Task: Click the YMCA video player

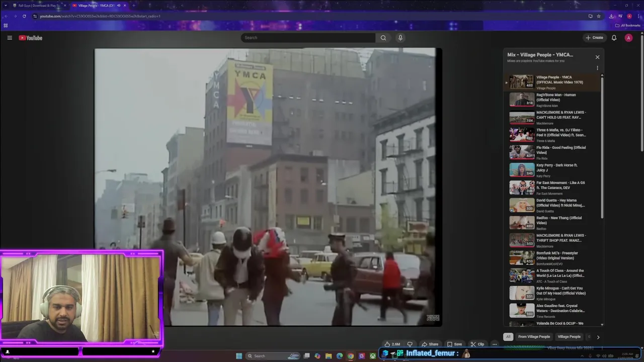Action: tap(268, 187)
